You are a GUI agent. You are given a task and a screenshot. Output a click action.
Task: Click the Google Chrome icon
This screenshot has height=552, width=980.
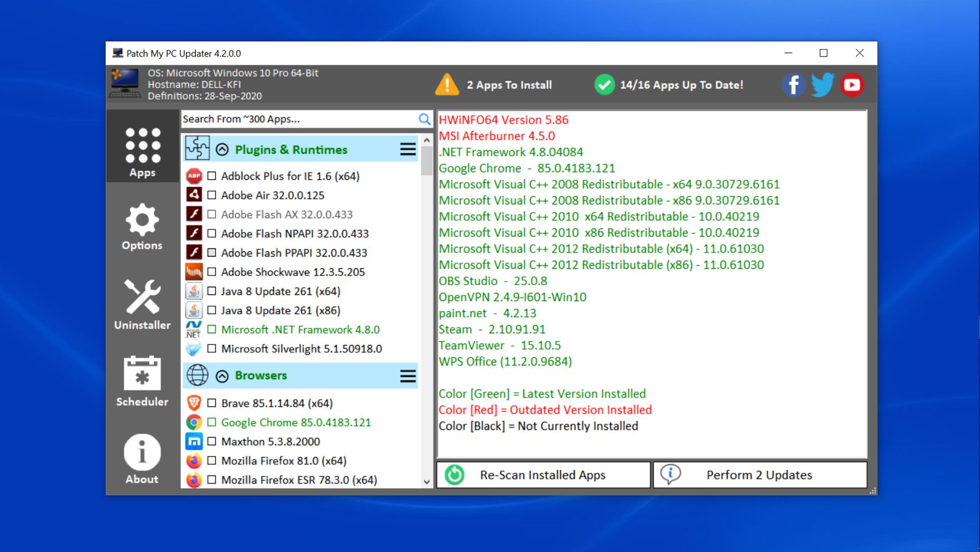(194, 422)
